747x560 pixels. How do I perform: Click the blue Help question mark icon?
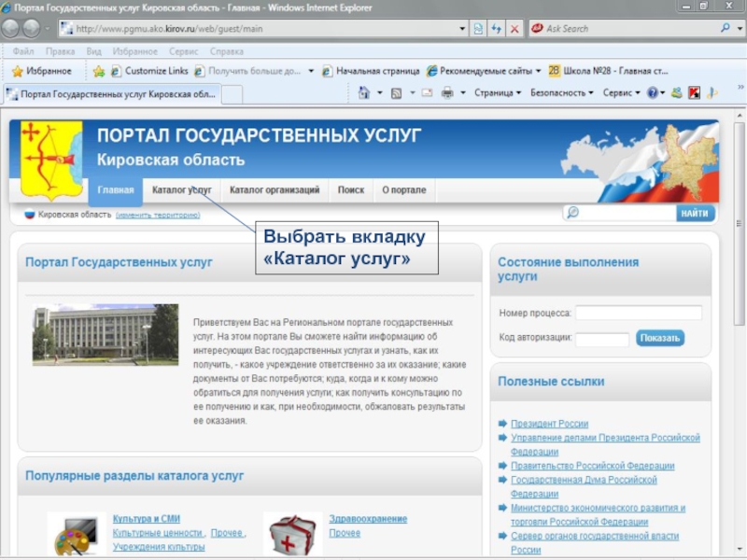(x=652, y=92)
